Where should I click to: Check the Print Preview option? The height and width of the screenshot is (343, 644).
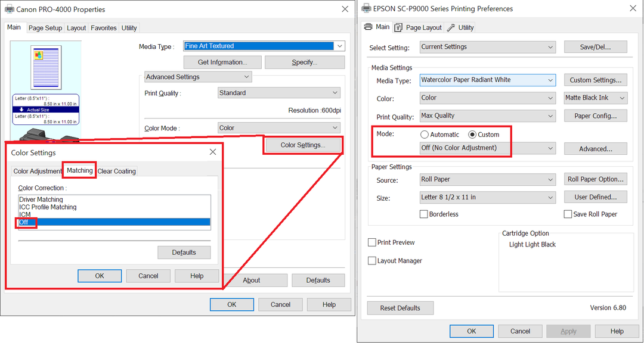click(372, 242)
